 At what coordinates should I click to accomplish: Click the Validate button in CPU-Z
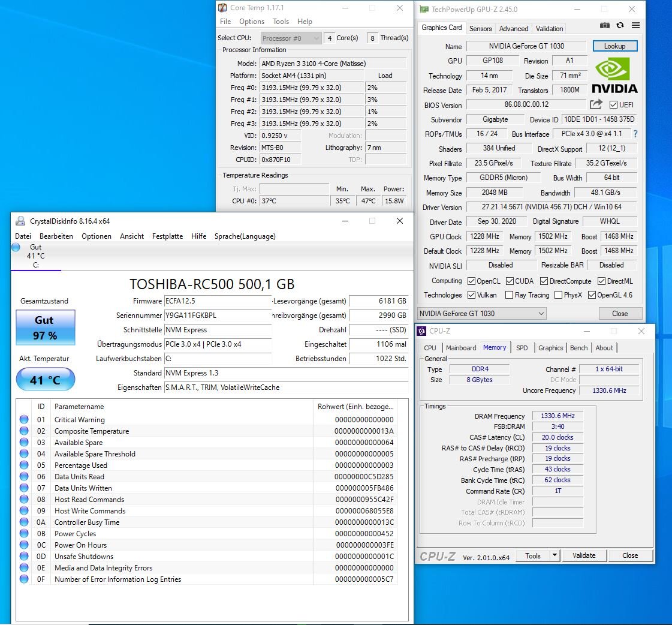coord(584,555)
